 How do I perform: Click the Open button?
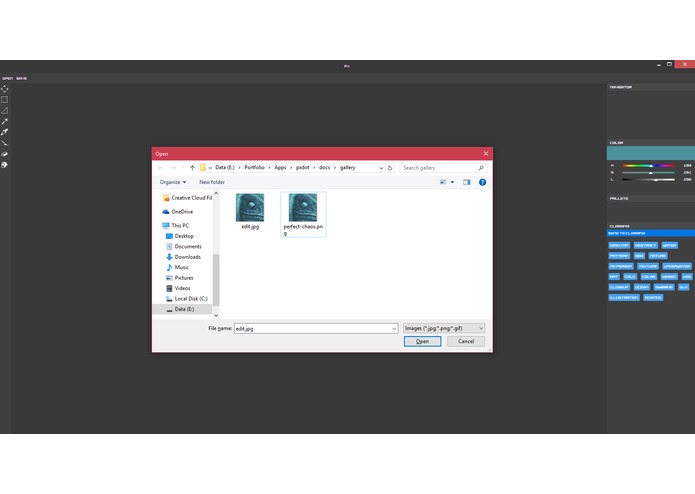tap(422, 342)
